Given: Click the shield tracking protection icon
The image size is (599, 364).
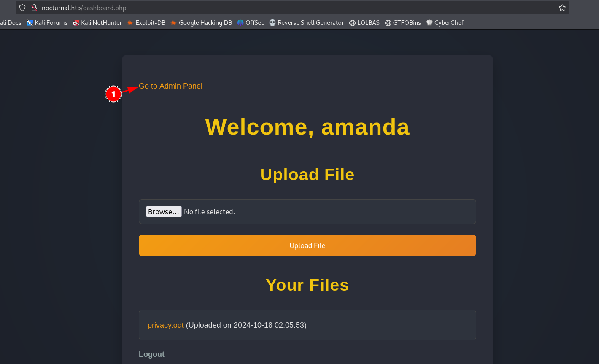Looking at the screenshot, I should coord(22,8).
